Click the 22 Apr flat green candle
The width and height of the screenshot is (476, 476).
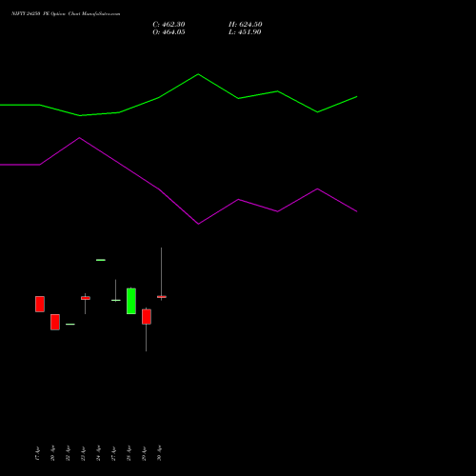[x=70, y=324]
